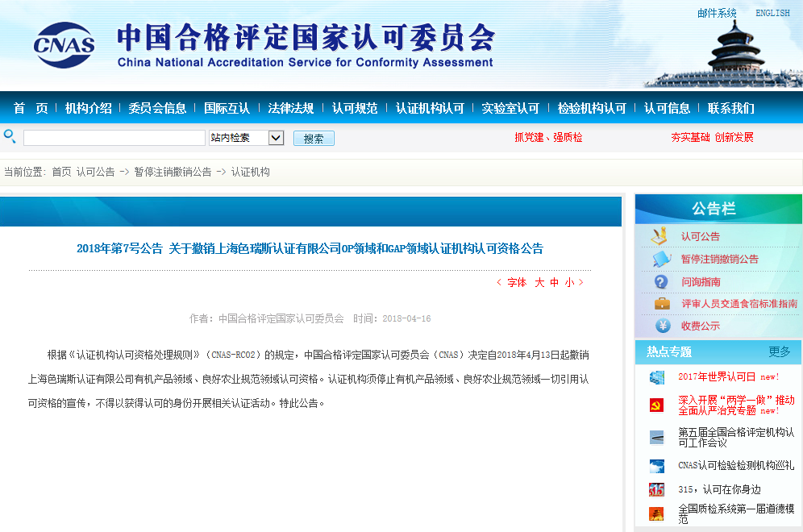
Task: Open the 实验室认可 menu item
Action: (510, 108)
